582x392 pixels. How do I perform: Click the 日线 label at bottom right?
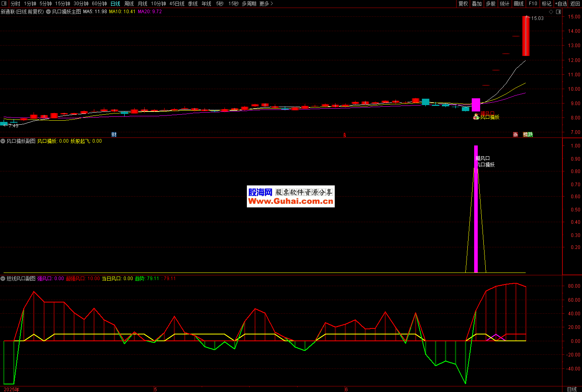(x=572, y=389)
